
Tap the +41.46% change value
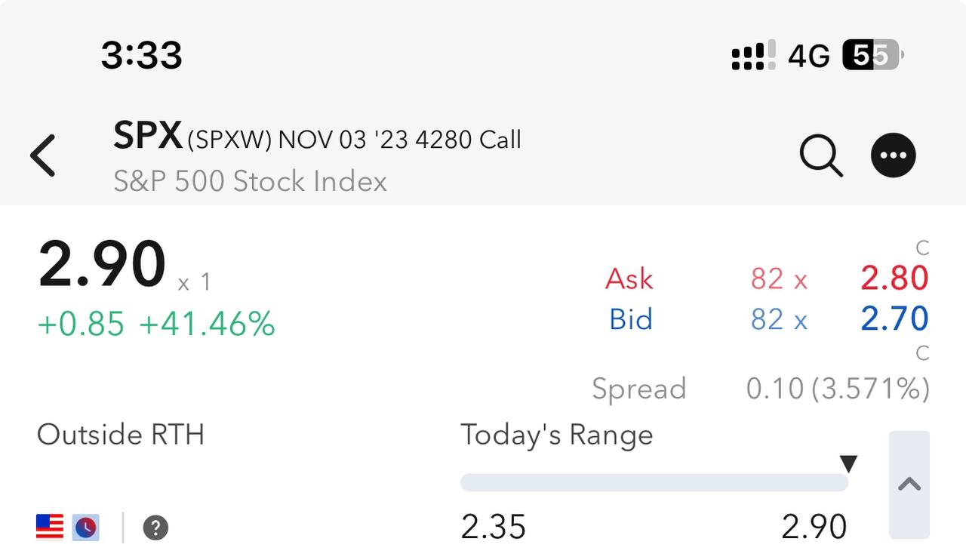[x=208, y=324]
